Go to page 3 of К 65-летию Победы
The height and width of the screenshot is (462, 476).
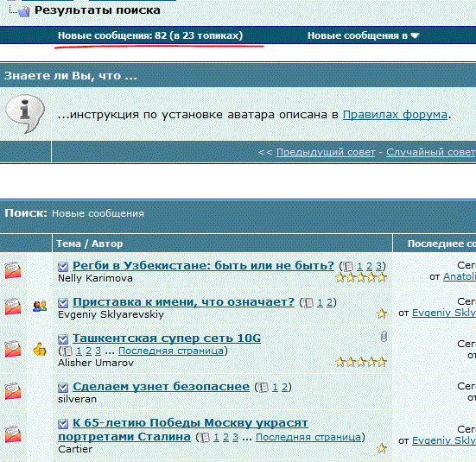pyautogui.click(x=235, y=438)
